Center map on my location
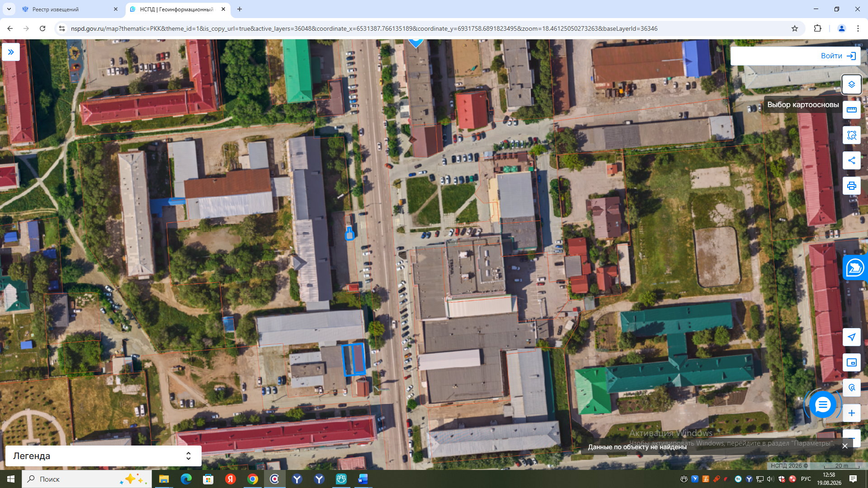868x488 pixels. click(851, 337)
